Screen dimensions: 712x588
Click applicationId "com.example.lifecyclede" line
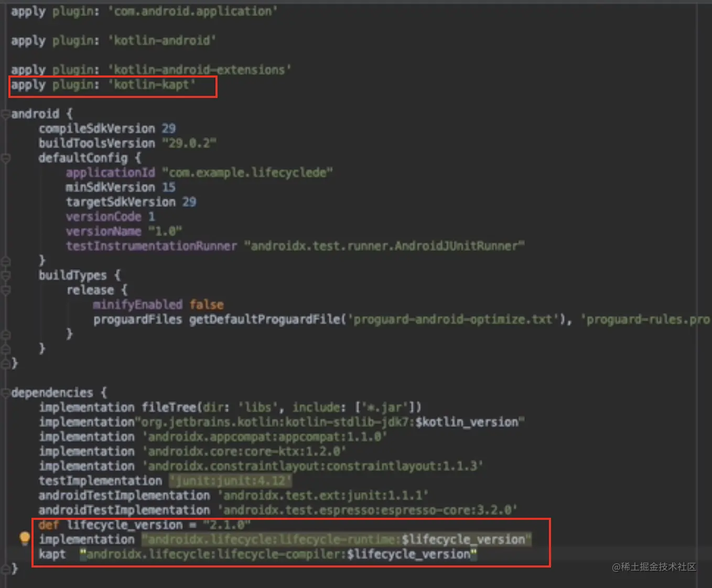199,172
